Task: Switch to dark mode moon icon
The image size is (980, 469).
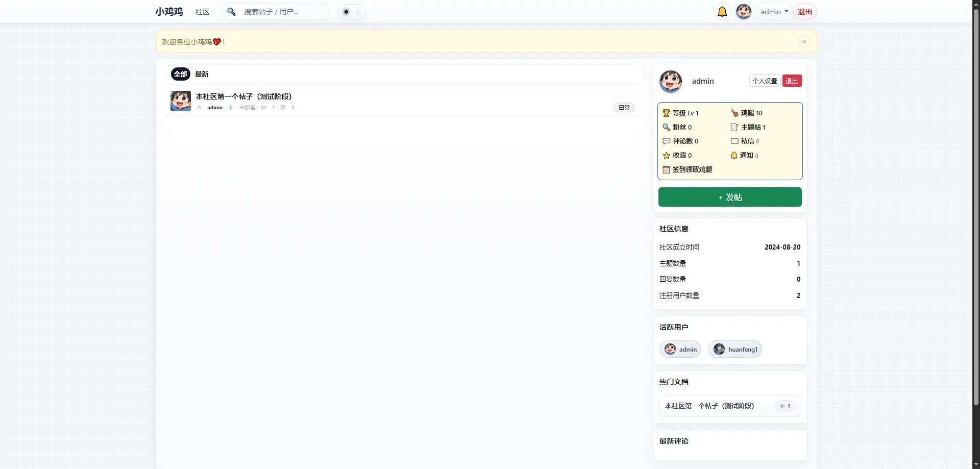Action: pyautogui.click(x=358, y=12)
